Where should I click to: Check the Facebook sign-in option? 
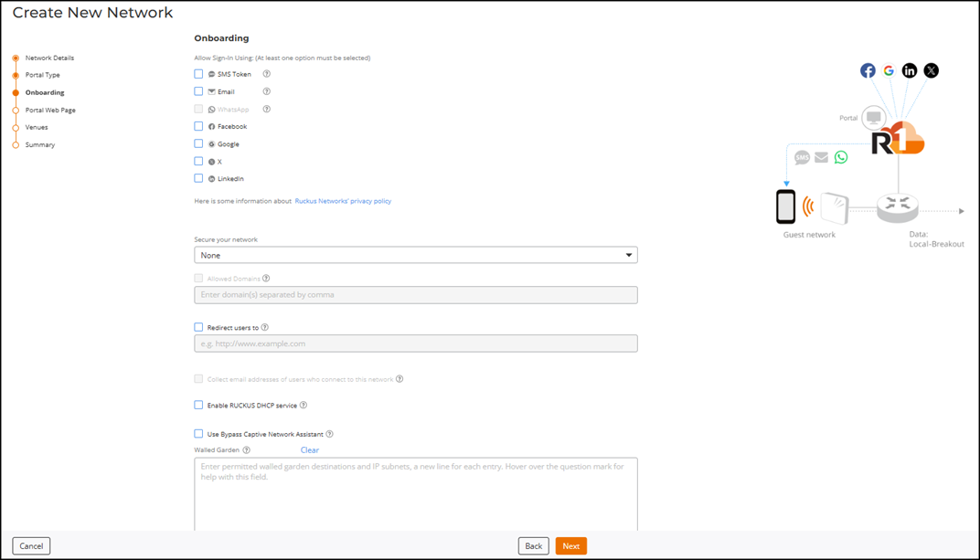click(198, 126)
